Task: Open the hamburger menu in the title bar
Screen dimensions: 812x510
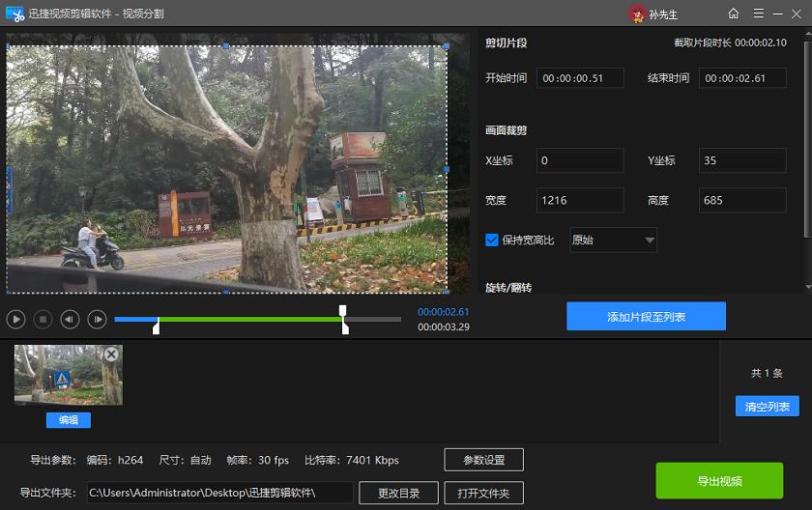Action: tap(759, 14)
